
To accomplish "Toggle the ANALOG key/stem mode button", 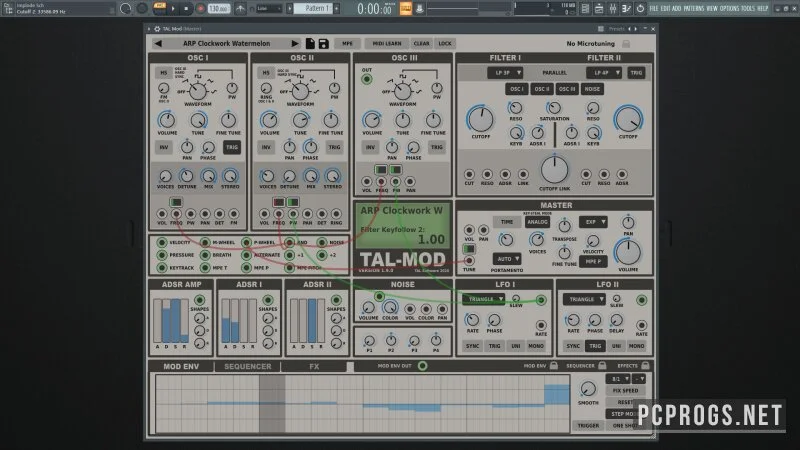I will coord(537,222).
